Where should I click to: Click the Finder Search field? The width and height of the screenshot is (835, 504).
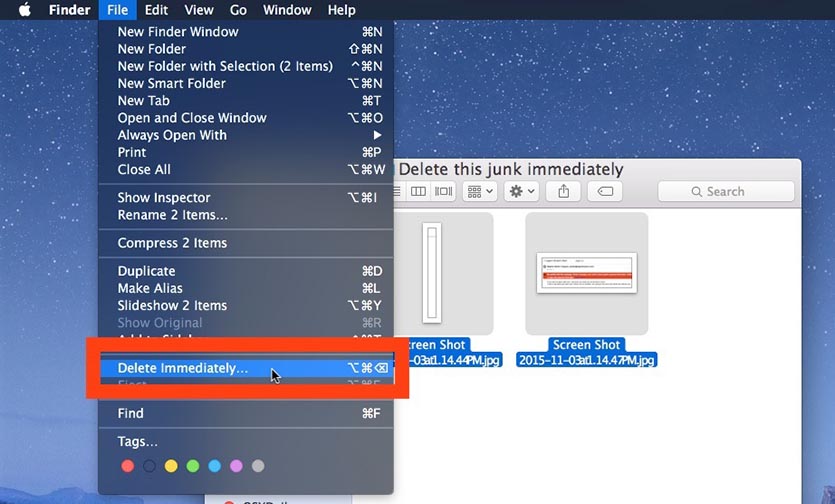coord(726,191)
